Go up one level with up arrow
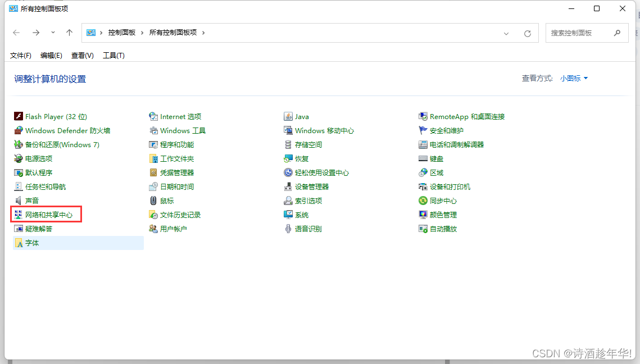The height and width of the screenshot is (364, 640). [x=69, y=33]
